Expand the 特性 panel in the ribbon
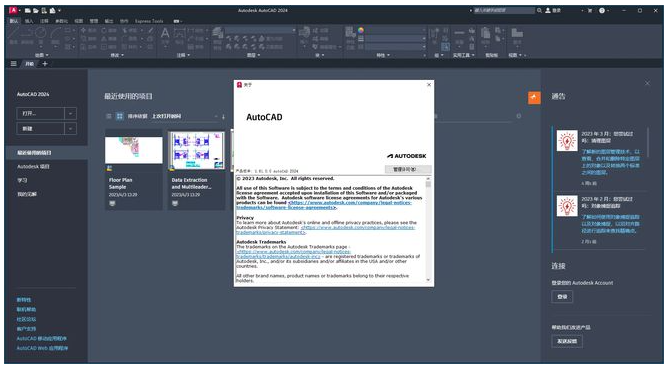 click(383, 55)
